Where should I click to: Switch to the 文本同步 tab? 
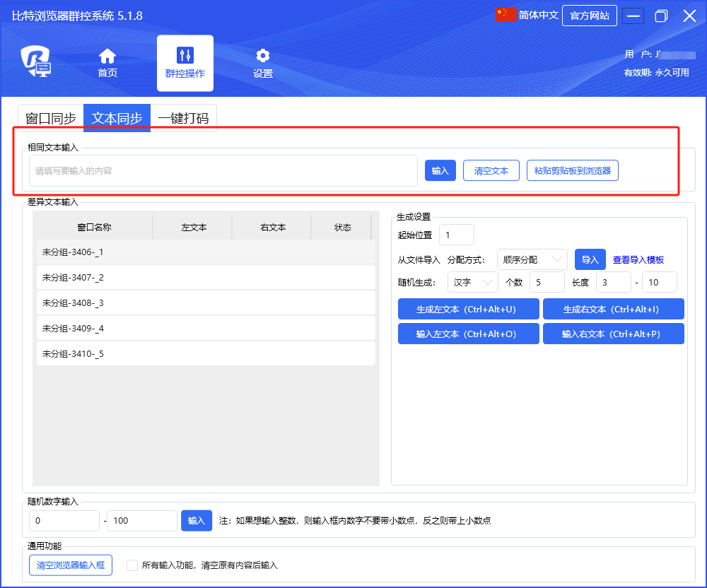[117, 119]
